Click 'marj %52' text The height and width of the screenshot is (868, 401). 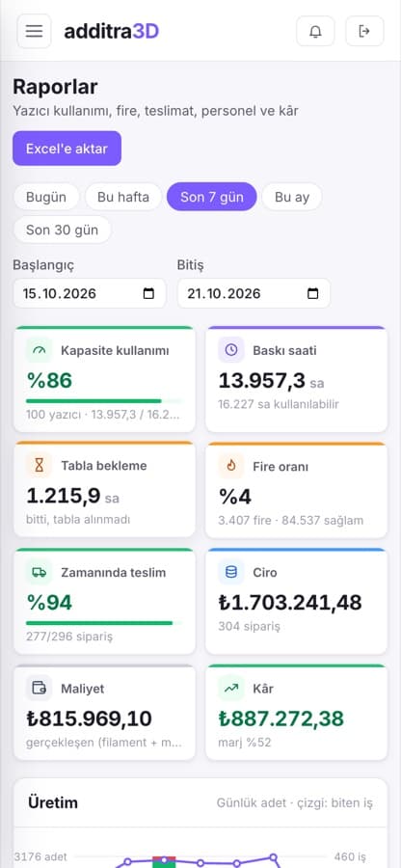[x=245, y=743]
